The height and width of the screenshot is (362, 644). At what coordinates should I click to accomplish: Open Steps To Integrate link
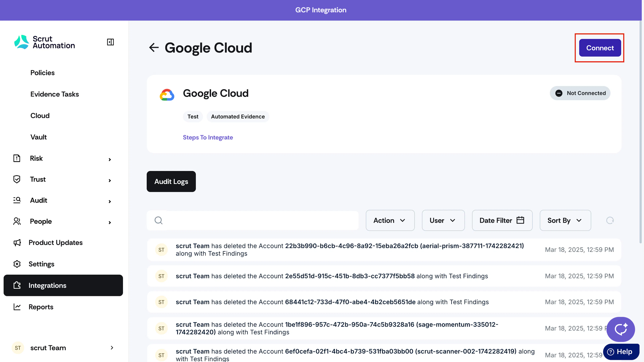[x=208, y=137]
